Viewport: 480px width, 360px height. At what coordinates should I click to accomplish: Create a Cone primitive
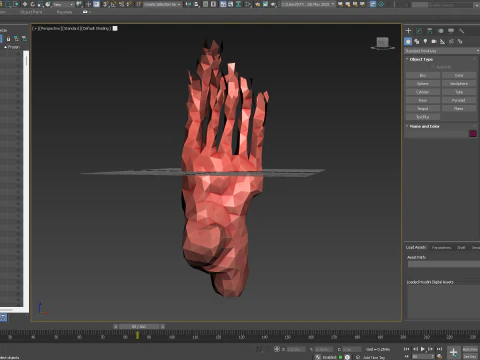click(459, 75)
